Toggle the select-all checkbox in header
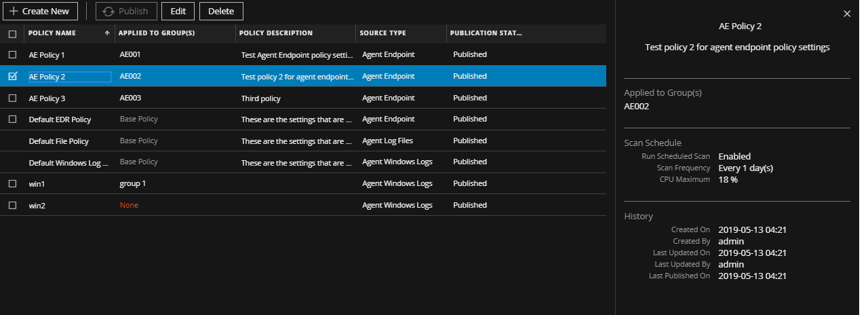Screen dimensions: 868x315 (12, 33)
